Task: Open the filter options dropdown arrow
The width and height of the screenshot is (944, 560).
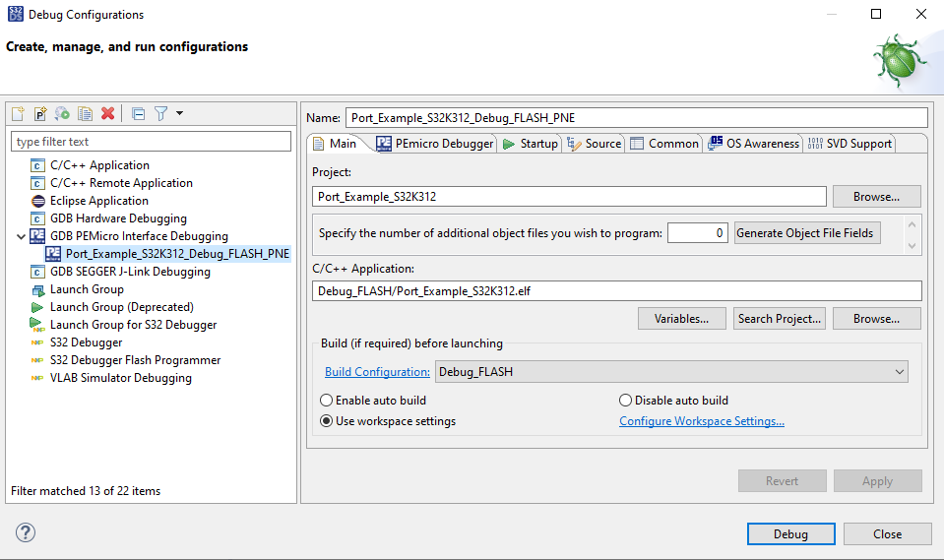Action: (x=179, y=114)
